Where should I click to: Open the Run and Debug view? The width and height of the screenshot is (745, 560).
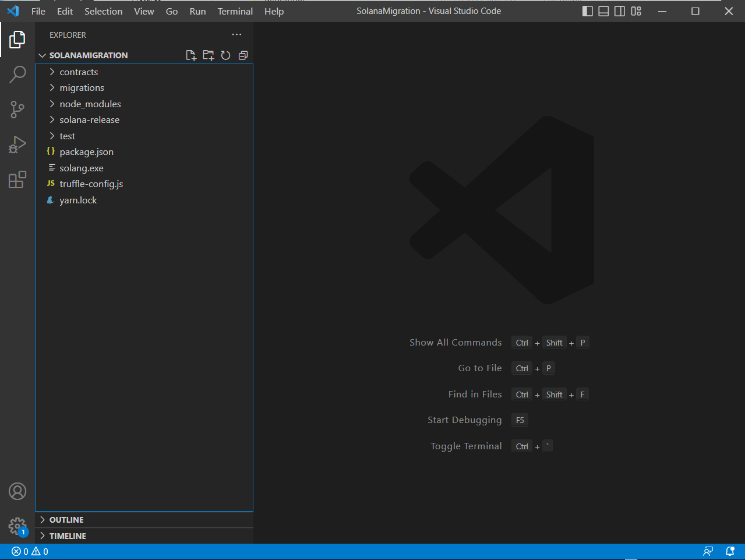pos(17,145)
